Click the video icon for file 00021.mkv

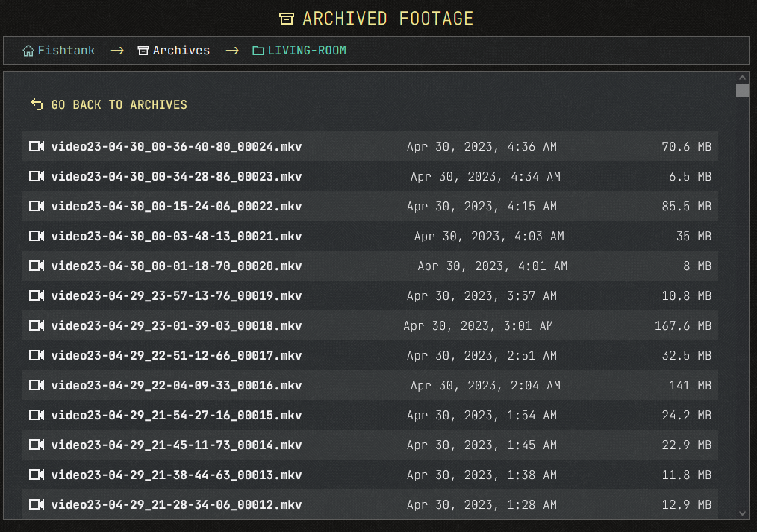click(x=37, y=236)
